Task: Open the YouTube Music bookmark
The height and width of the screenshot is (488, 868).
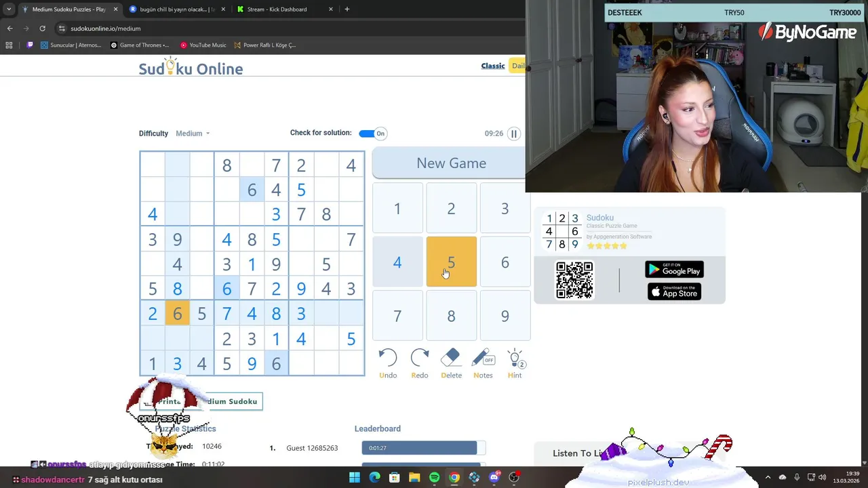Action: 203,45
